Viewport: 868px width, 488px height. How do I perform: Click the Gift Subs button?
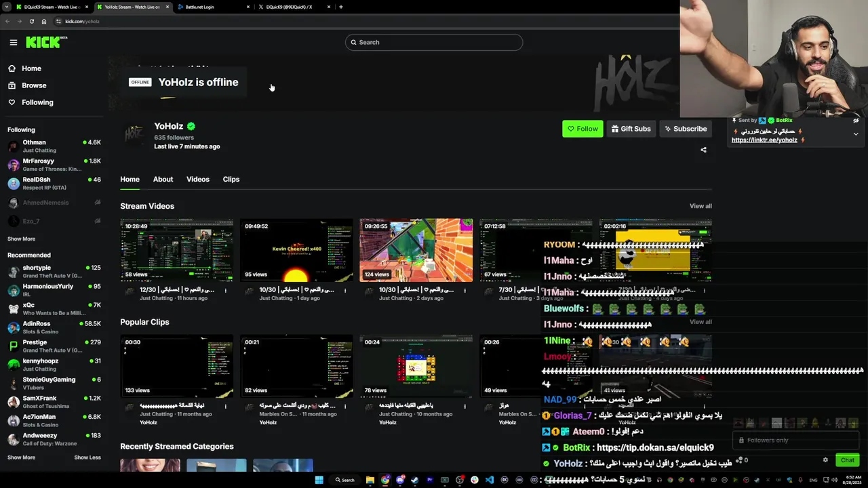[631, 129]
